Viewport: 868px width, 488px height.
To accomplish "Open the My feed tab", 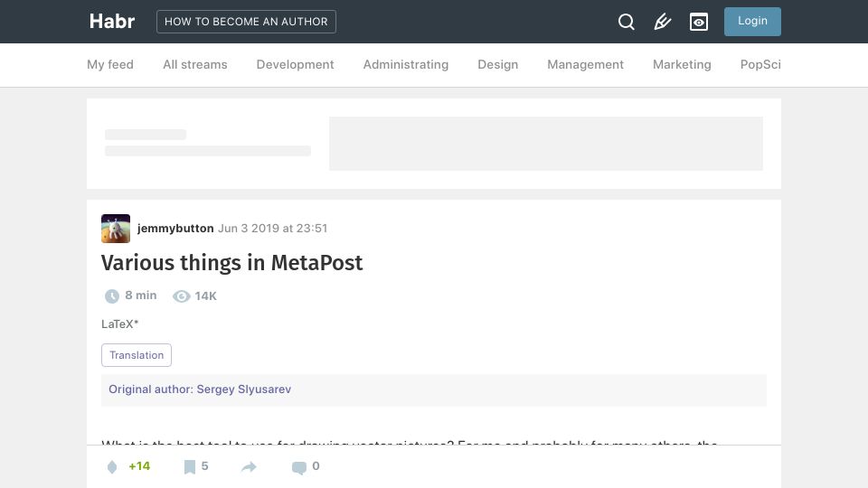I will point(110,65).
